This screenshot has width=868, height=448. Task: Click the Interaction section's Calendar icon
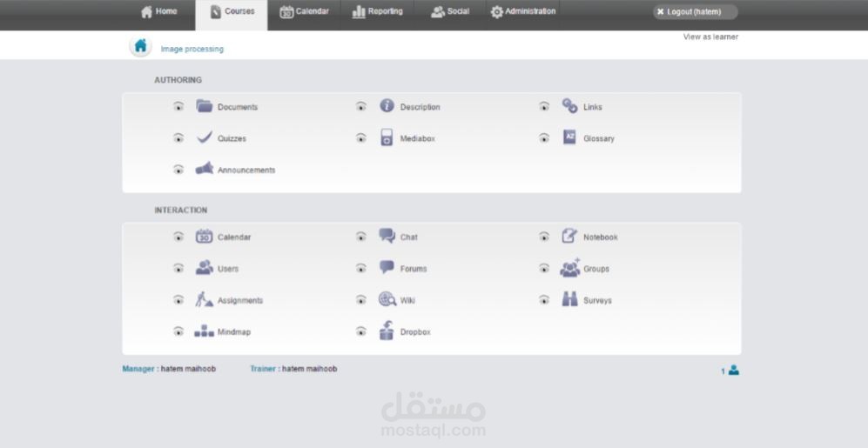pyautogui.click(x=205, y=236)
